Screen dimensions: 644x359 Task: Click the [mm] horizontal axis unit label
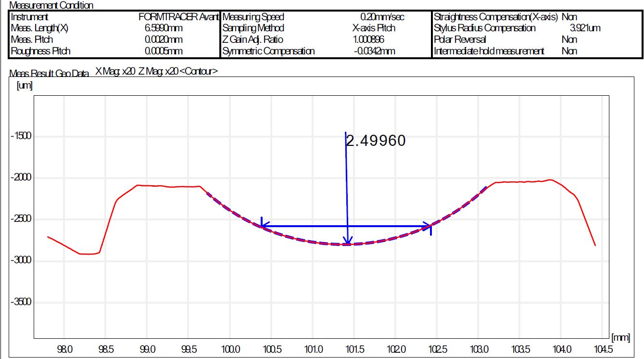tap(621, 338)
